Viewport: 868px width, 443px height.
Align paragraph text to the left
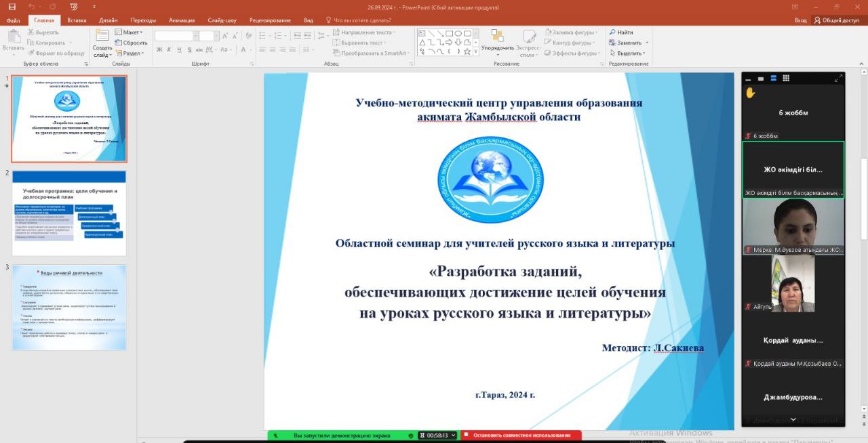pyautogui.click(x=264, y=49)
